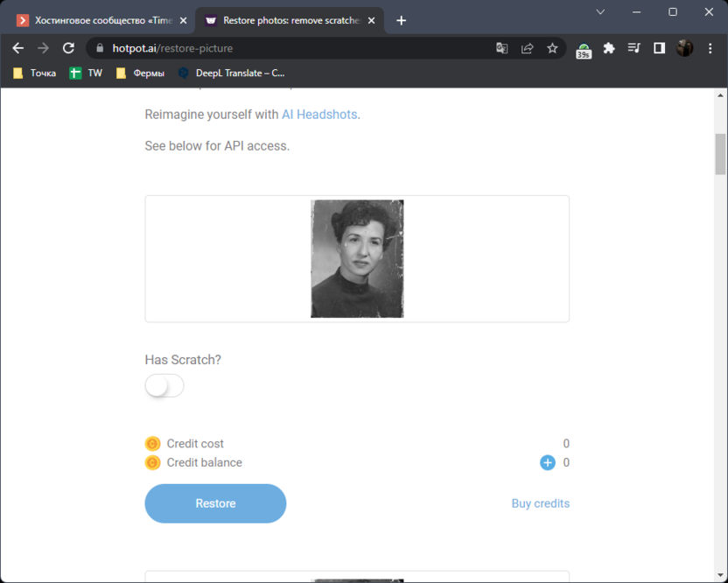Reload the hotpot.ai page
This screenshot has width=728, height=583.
68,48
